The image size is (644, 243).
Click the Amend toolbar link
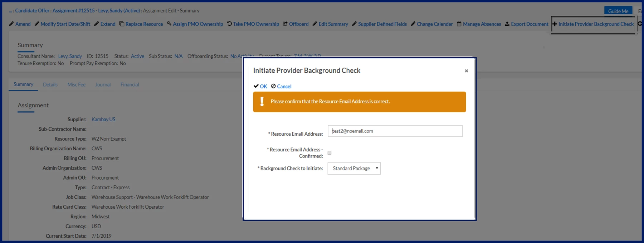[x=23, y=24]
